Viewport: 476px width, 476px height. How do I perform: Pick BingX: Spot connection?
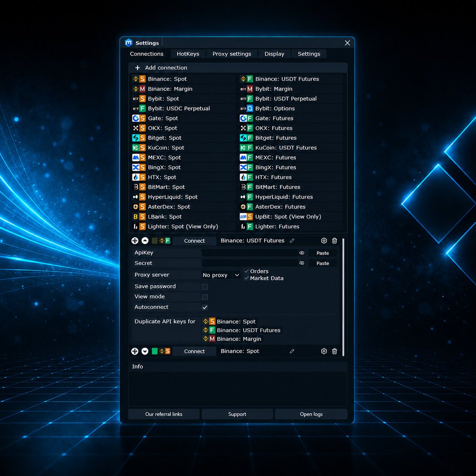point(183,167)
